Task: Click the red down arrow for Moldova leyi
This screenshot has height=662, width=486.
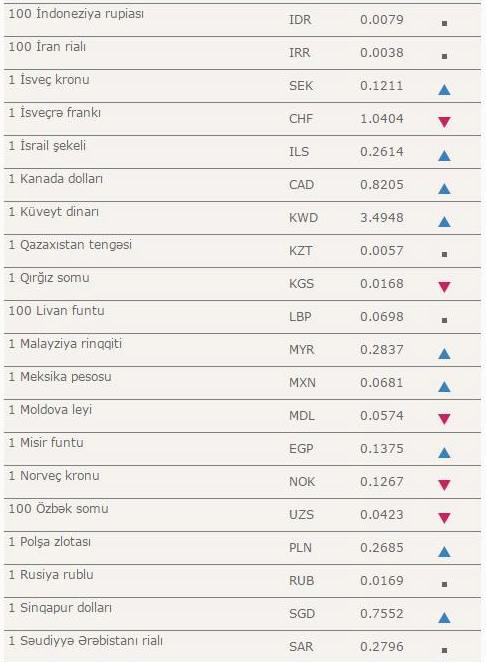Action: (x=444, y=419)
